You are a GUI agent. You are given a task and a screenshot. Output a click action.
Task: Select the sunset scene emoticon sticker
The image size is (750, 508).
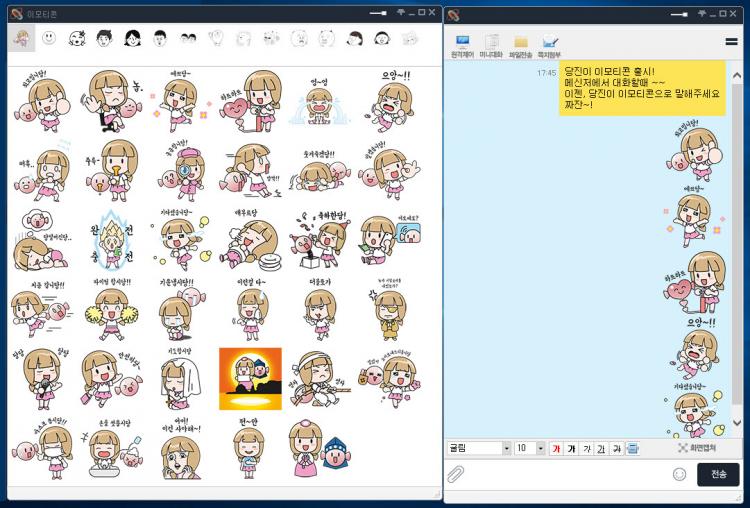(x=250, y=378)
